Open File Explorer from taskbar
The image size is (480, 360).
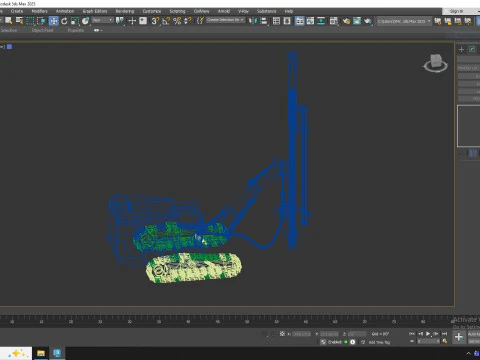(41, 353)
